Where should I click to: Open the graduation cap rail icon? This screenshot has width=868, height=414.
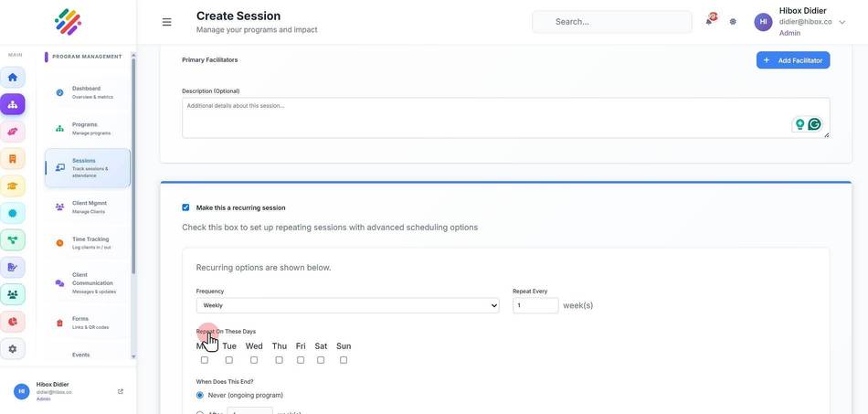tap(12, 186)
